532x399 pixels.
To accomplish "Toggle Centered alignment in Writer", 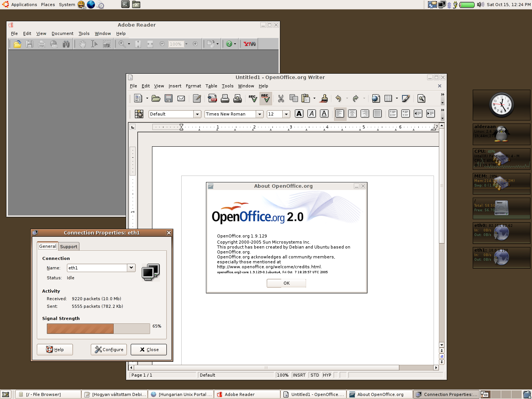I will [x=352, y=114].
